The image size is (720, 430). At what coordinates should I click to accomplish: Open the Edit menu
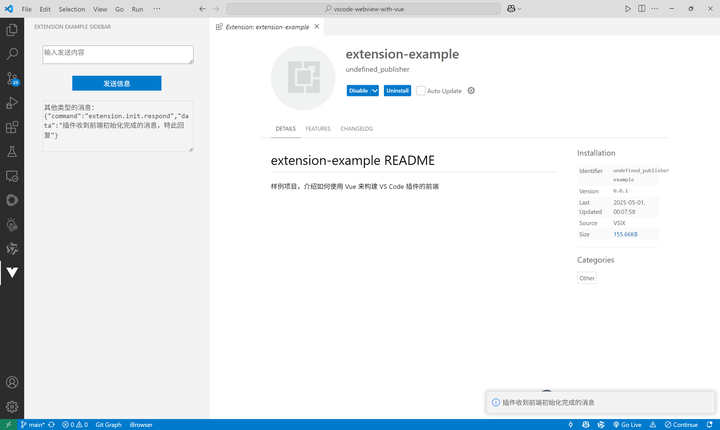point(45,9)
